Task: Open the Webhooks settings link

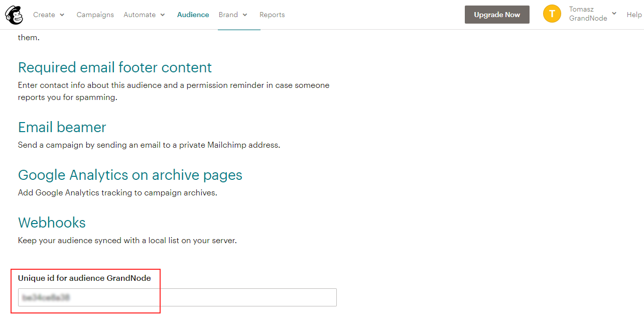Action: [x=52, y=223]
